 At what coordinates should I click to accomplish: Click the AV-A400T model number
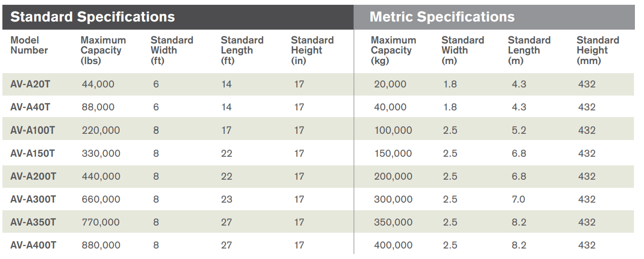point(33,245)
